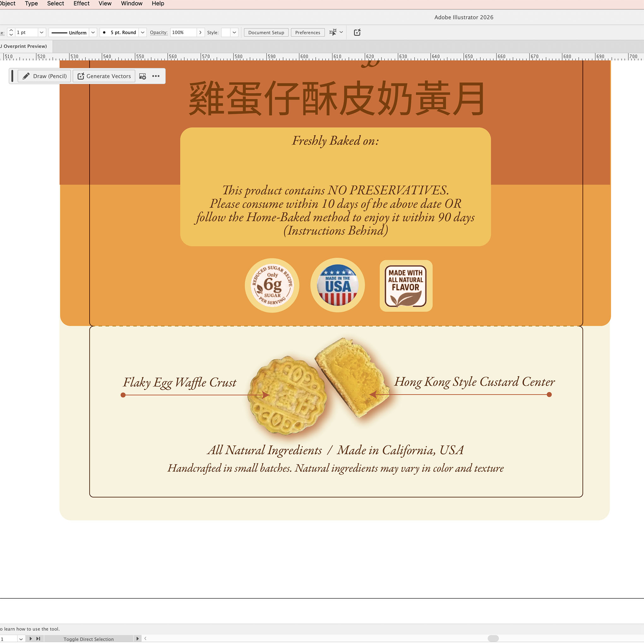Select the 'Handcrafted in small batches' text line
644x644 pixels.
pos(335,469)
